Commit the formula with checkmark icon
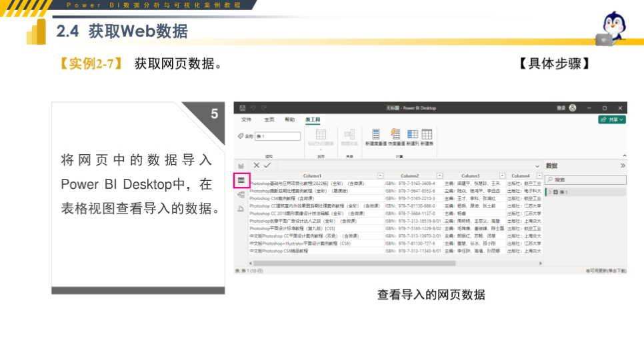 pyautogui.click(x=267, y=165)
